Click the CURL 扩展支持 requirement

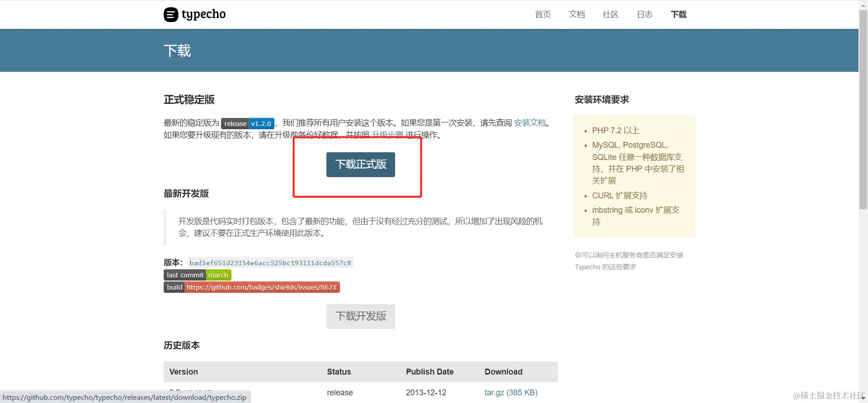(x=620, y=196)
